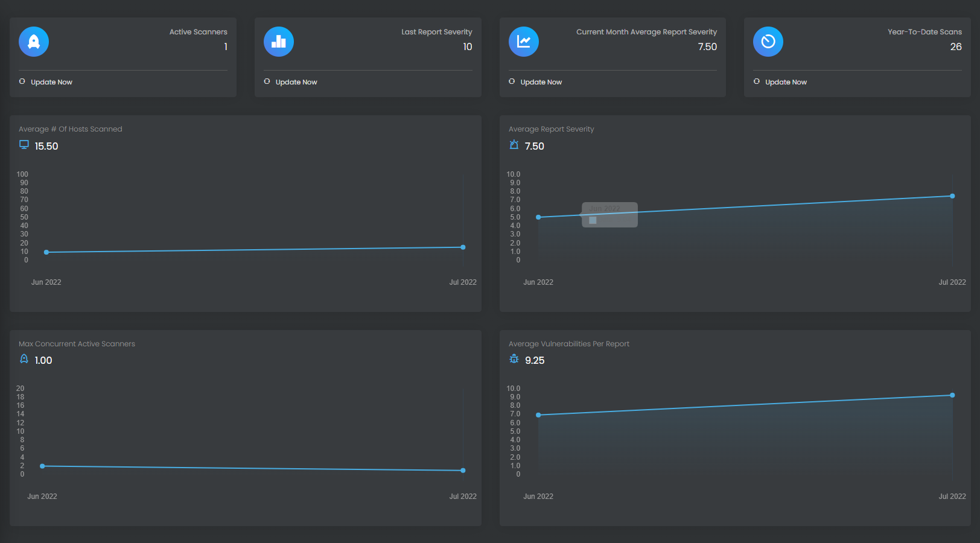Click the Average Report Severity chart title
This screenshot has width=980, height=543.
click(x=551, y=129)
